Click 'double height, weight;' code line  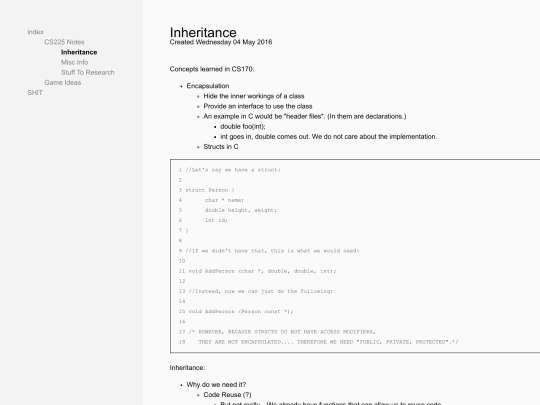pos(241,210)
